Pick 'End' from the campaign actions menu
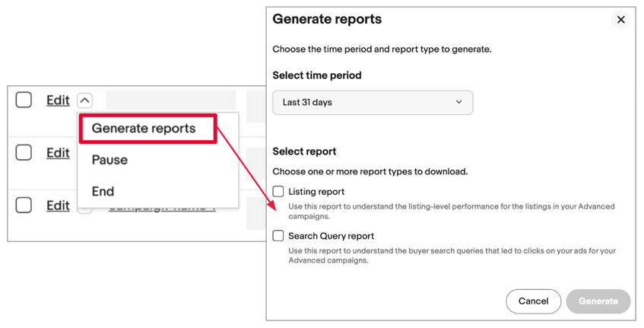Screen dimensions: 644x328 [x=103, y=191]
